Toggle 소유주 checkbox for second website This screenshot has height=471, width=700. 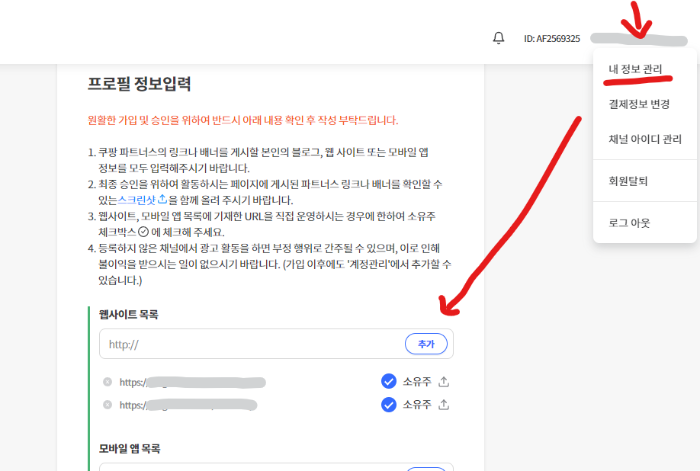pos(389,404)
